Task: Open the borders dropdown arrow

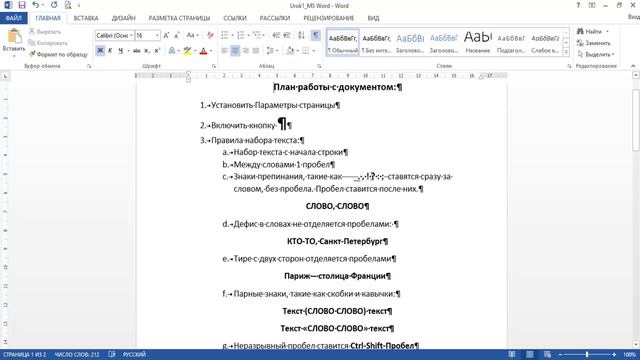Action: click(x=313, y=51)
